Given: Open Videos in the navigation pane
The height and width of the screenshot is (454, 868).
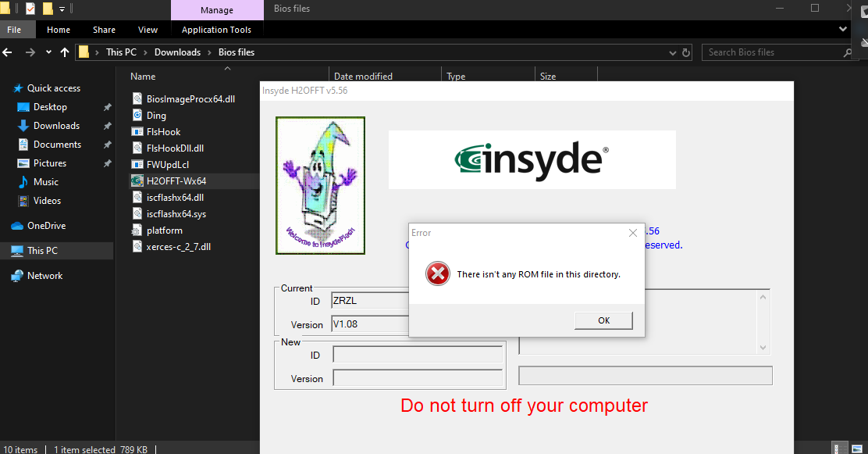Looking at the screenshot, I should (x=47, y=201).
